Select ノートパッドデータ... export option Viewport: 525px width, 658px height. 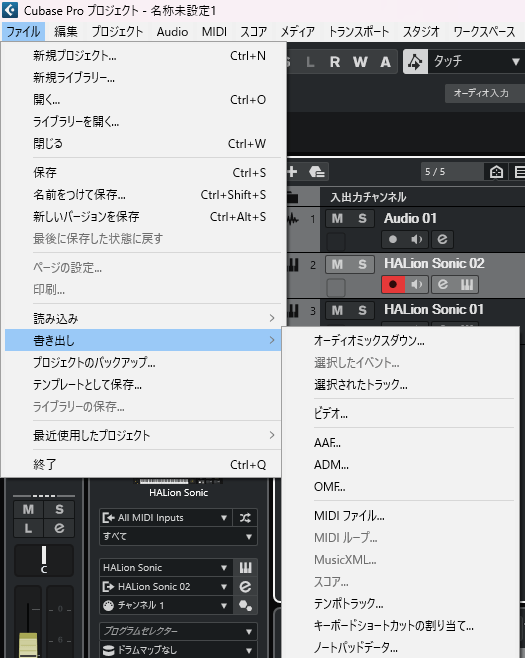pyautogui.click(x=401, y=647)
